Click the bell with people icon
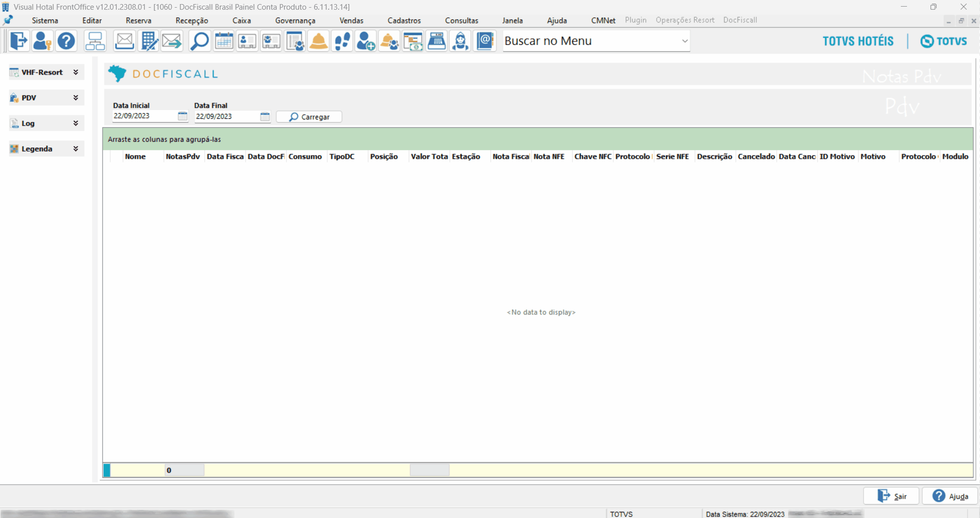This screenshot has width=980, height=518. (390, 41)
